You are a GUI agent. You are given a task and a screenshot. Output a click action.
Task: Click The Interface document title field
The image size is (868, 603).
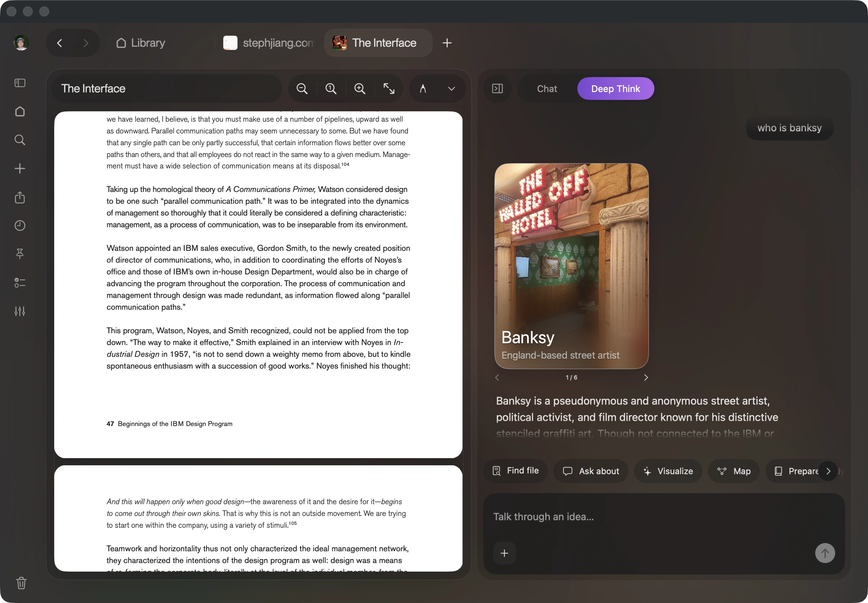(167, 88)
